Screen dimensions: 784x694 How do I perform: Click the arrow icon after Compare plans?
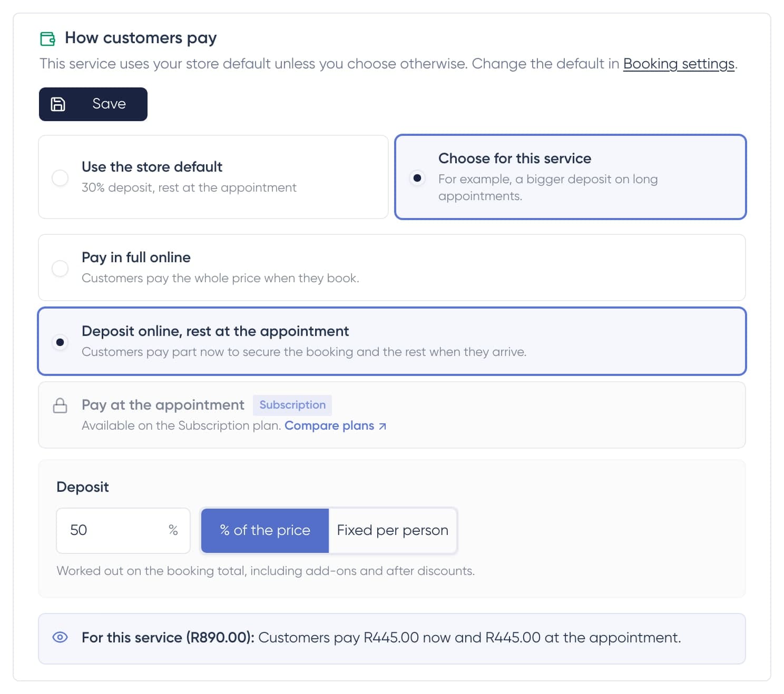383,426
